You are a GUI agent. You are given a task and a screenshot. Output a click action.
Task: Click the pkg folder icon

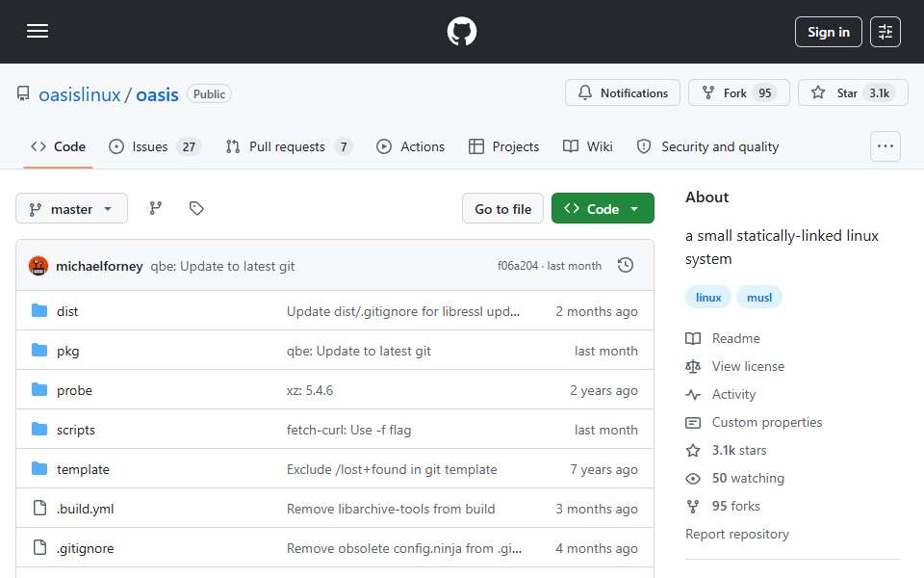39,350
